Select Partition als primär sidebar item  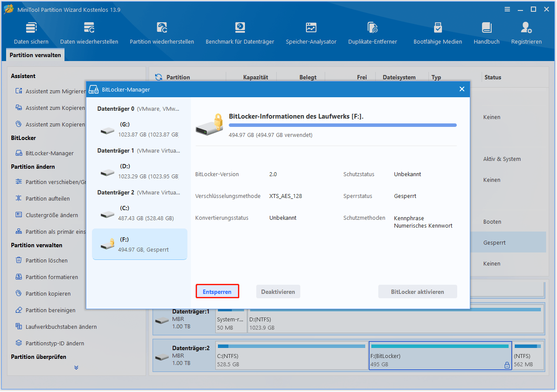tap(50, 232)
